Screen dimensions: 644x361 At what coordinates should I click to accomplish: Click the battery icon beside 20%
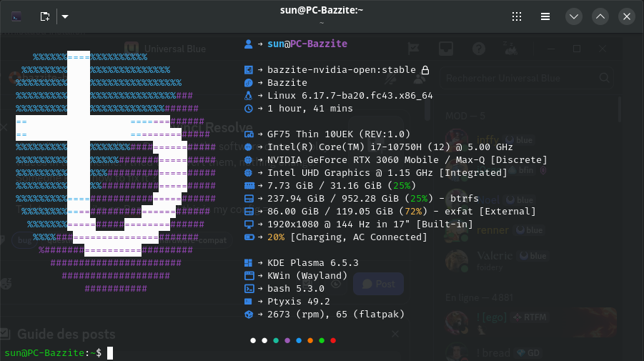pyautogui.click(x=249, y=237)
